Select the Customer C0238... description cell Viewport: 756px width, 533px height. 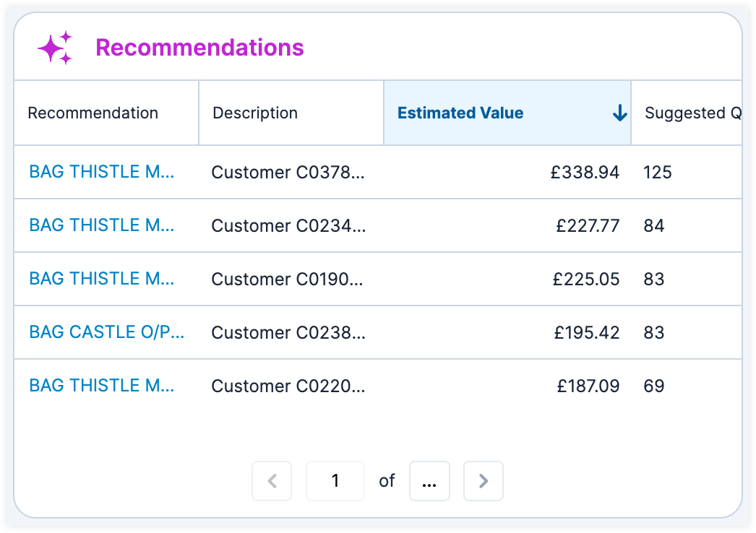(288, 333)
